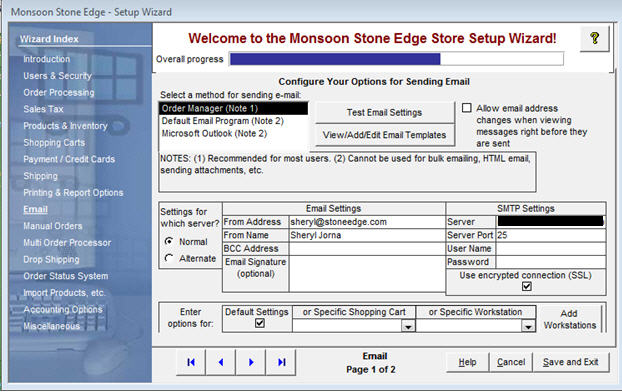
Task: Open Import Products, etc. section
Action: pyautogui.click(x=64, y=292)
